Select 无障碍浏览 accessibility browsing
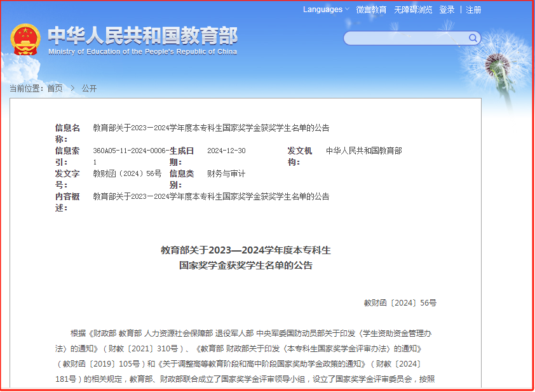Viewport: 535px width, 392px height. 413,10
